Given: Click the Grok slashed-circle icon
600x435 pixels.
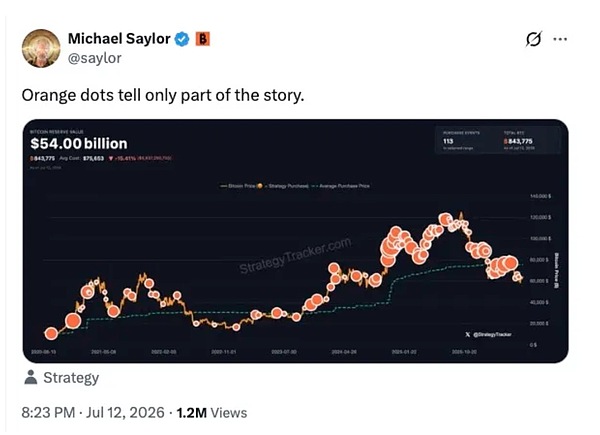Looking at the screenshot, I should click(x=534, y=39).
